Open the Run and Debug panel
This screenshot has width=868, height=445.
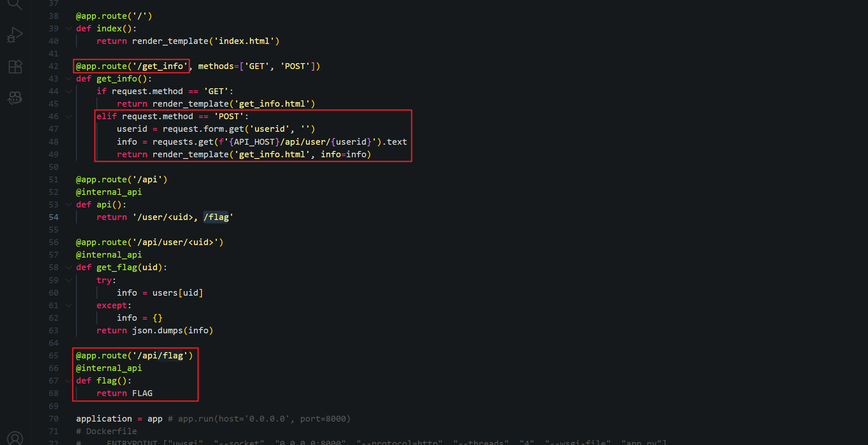(15, 35)
